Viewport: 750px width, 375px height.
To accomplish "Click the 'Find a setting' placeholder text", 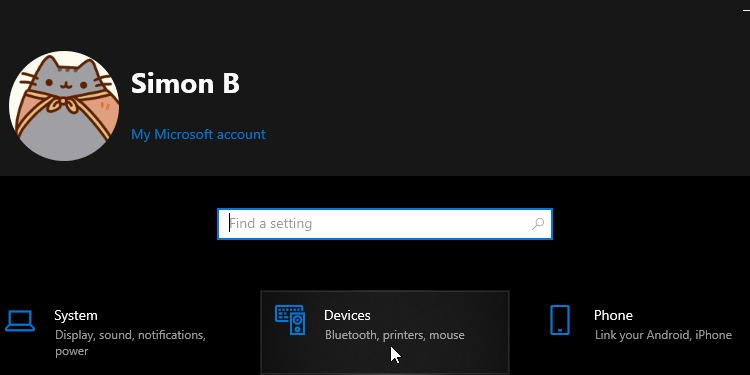I will coord(271,223).
